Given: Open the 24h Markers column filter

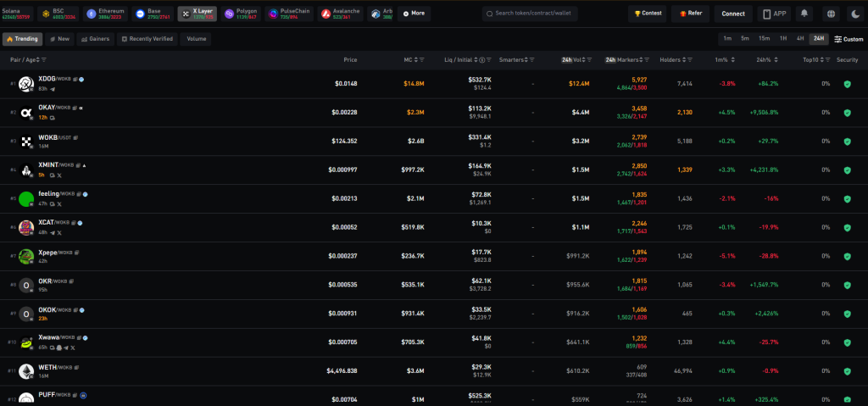Looking at the screenshot, I should pyautogui.click(x=647, y=60).
